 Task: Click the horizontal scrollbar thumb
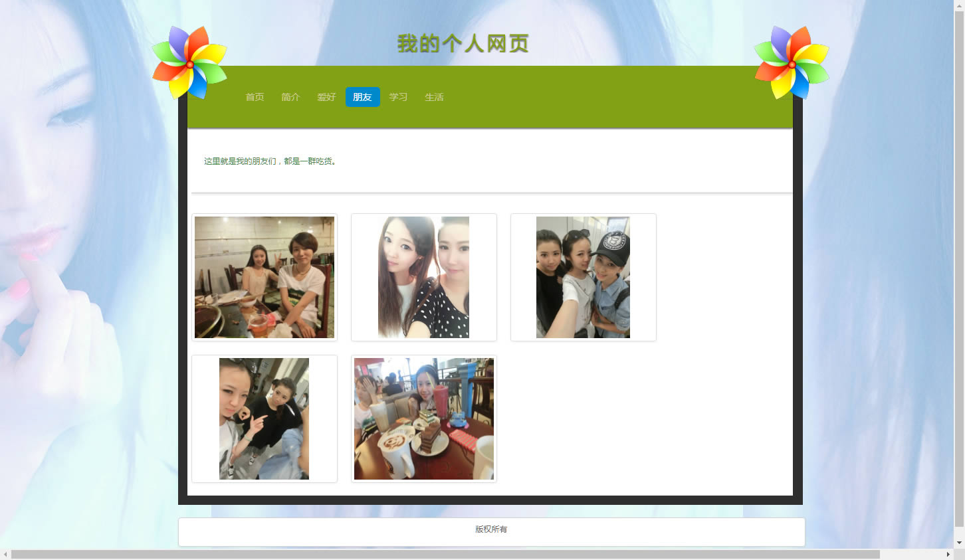445,554
